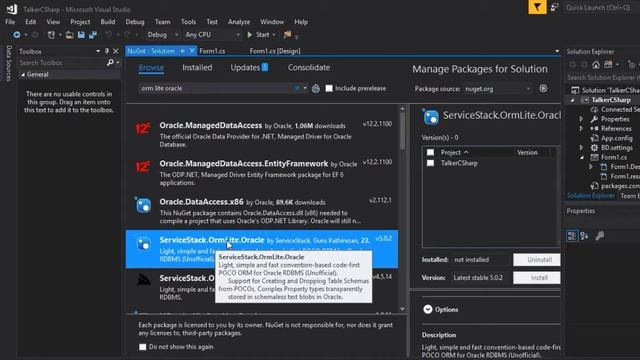Click the Start debugging button label

262,35
